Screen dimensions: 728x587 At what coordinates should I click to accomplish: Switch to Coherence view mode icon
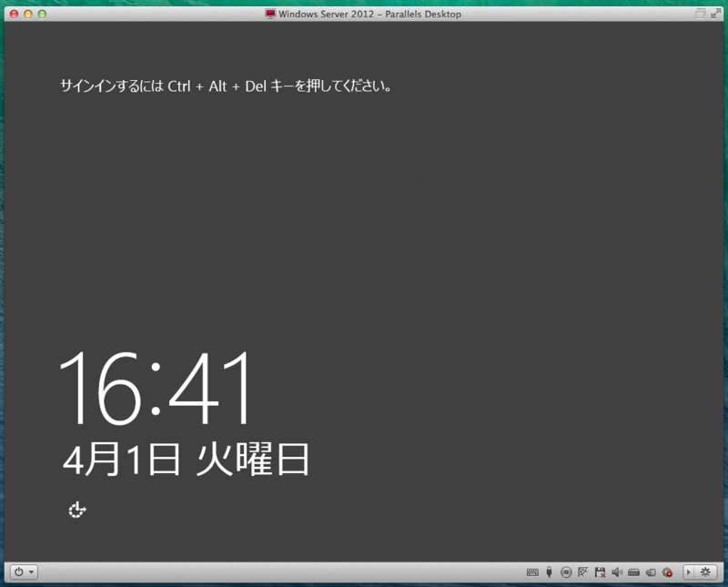[700, 14]
